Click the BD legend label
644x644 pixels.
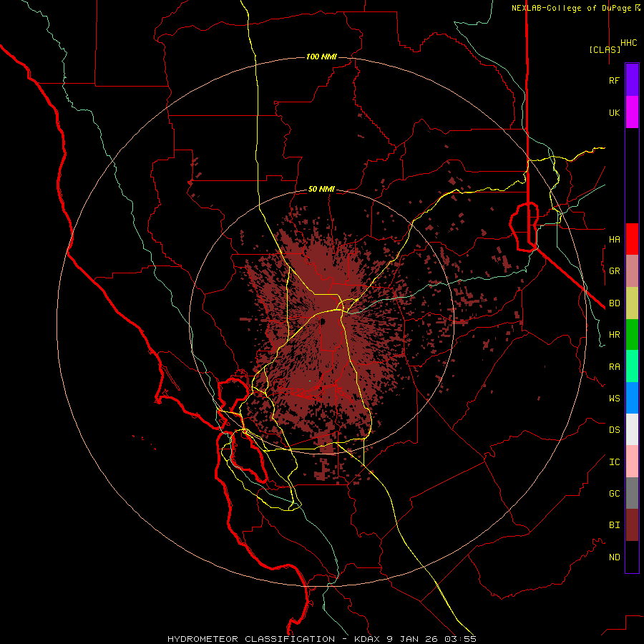[x=615, y=303]
